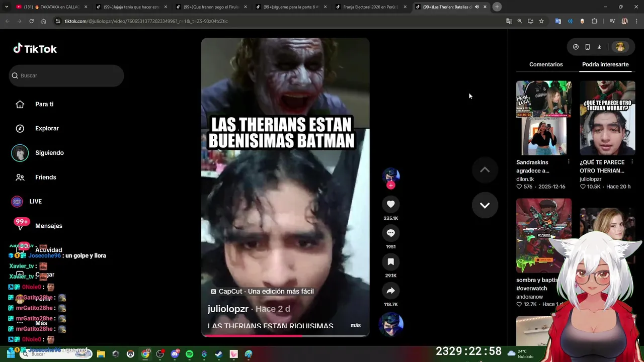Share the video with the arrow icon
Image resolution: width=644 pixels, height=362 pixels.
pyautogui.click(x=391, y=290)
